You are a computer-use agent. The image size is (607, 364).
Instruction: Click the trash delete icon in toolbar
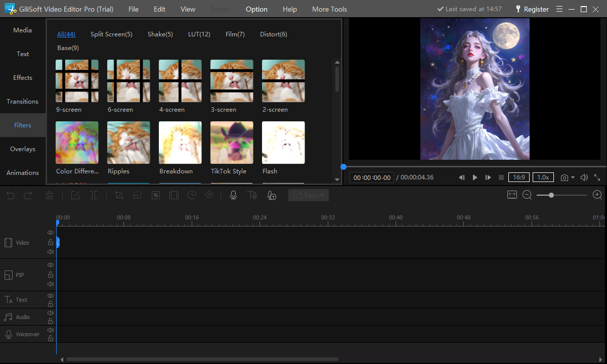click(50, 195)
